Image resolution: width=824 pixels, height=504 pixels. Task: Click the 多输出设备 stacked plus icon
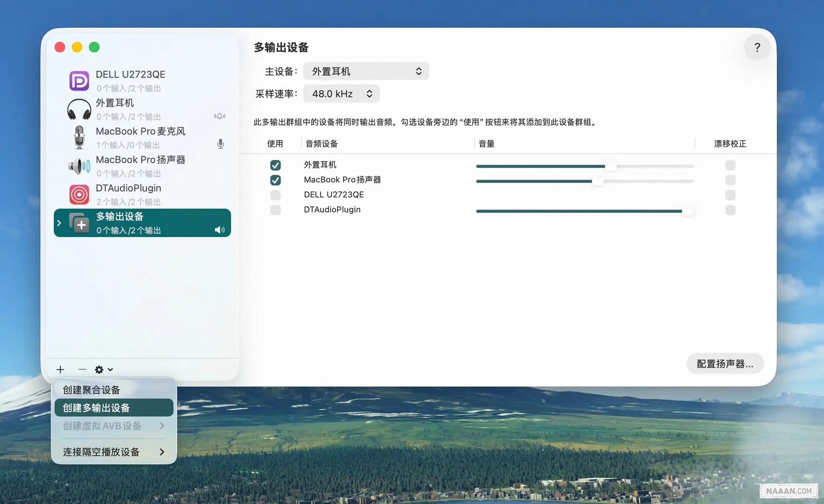(x=79, y=223)
